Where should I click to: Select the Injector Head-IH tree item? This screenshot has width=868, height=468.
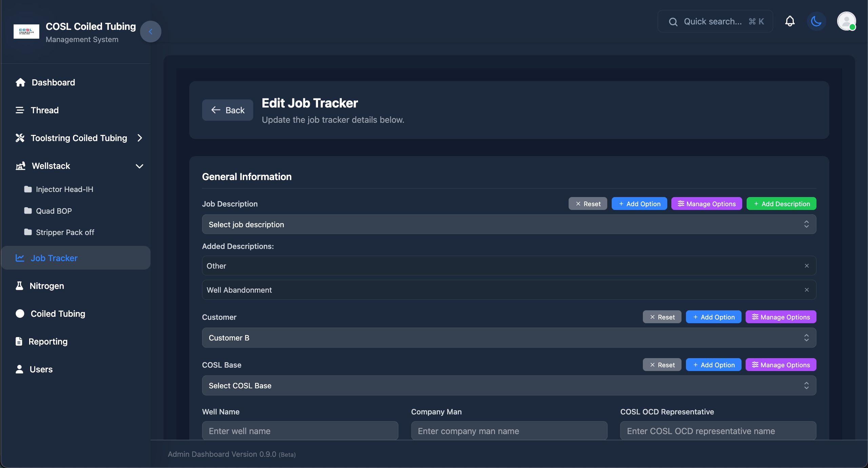pos(64,189)
